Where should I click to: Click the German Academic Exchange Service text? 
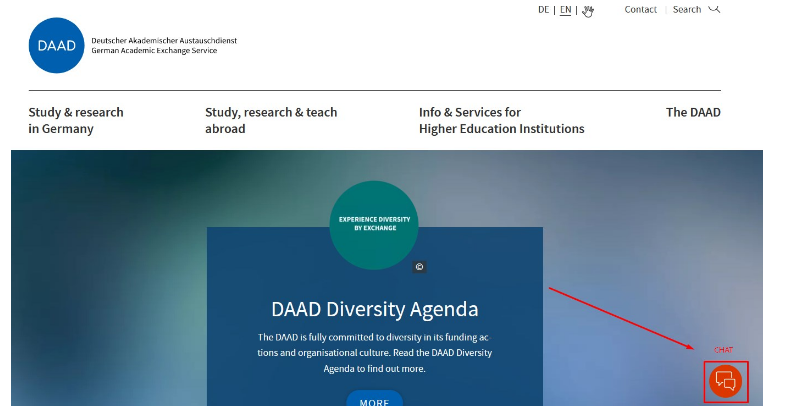point(154,51)
